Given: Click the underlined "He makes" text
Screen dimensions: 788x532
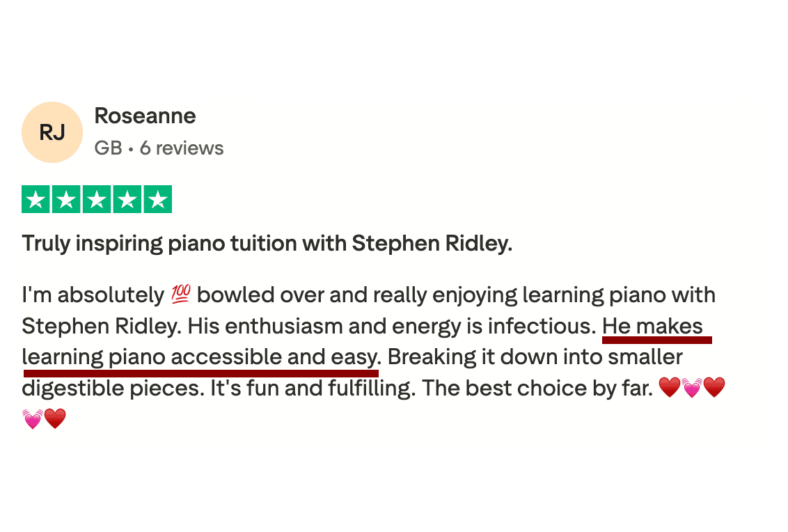Looking at the screenshot, I should (652, 326).
